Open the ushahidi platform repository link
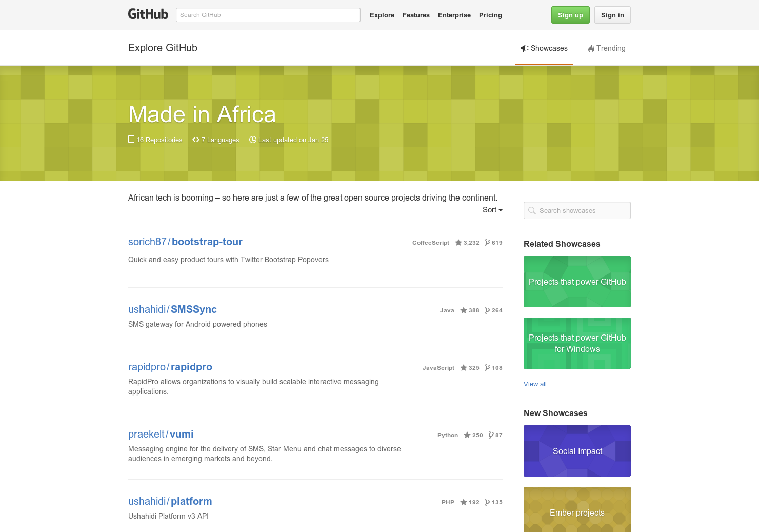Screen dimensions: 759x532 coord(191,501)
